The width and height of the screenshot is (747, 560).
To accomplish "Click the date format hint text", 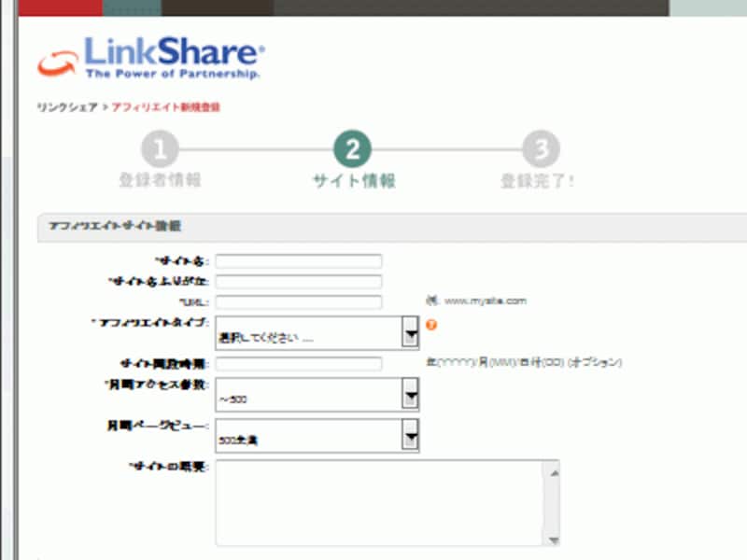I will click(524, 362).
